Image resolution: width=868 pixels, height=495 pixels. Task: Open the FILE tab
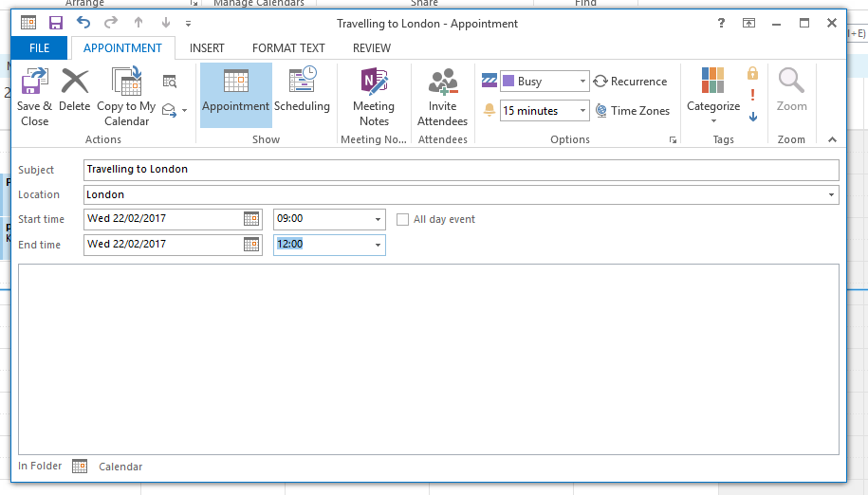click(39, 48)
